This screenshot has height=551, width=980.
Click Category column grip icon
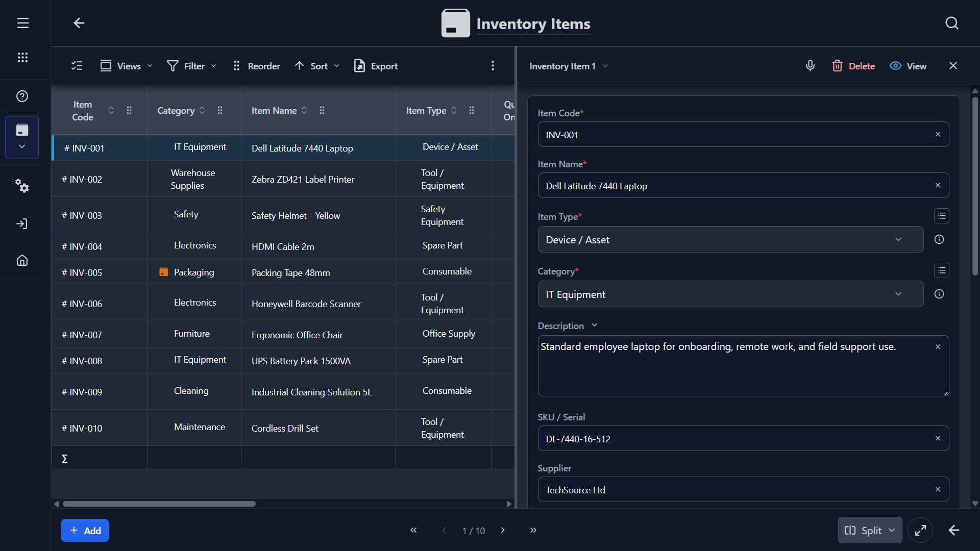click(x=220, y=110)
